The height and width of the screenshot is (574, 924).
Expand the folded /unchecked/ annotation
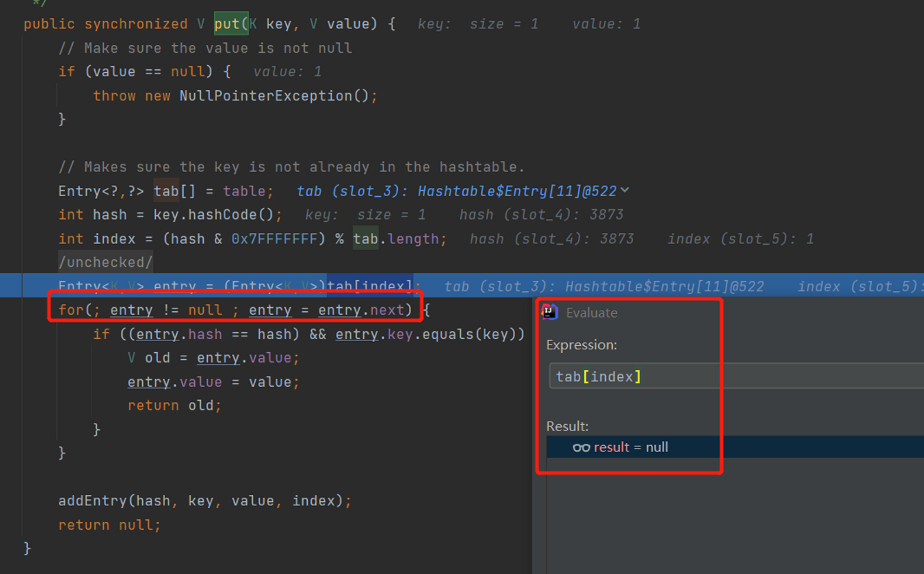(105, 262)
